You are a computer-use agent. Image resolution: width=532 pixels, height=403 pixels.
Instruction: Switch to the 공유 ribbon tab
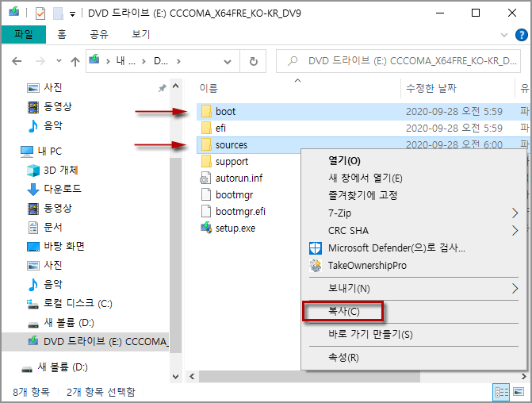[x=99, y=34]
